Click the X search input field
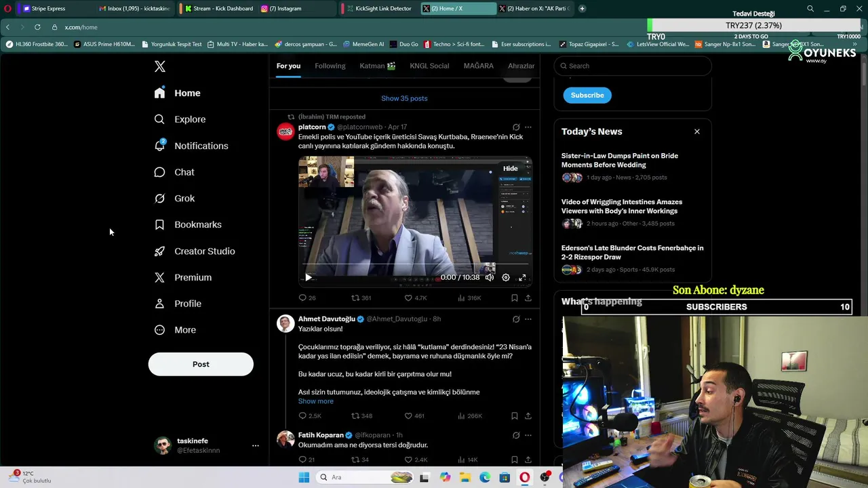The width and height of the screenshot is (868, 488). click(x=633, y=66)
